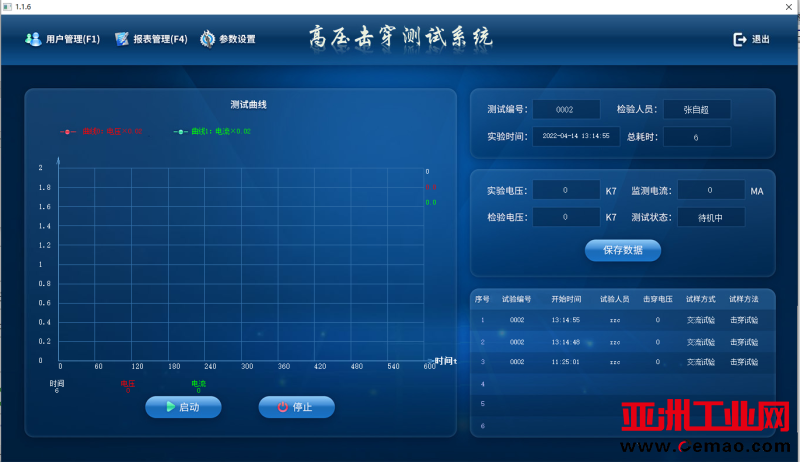
Task: Click the 测试编号 field showing 0002
Action: [566, 110]
